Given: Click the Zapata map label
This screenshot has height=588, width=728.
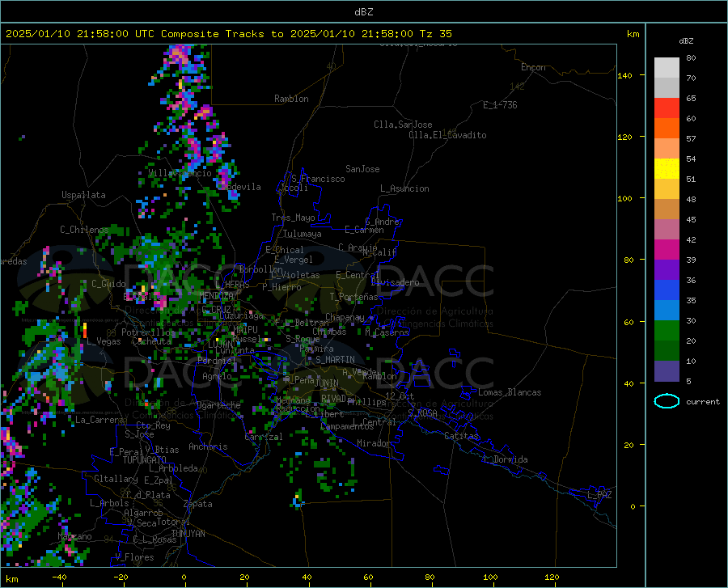Looking at the screenshot, I should click(x=198, y=504).
